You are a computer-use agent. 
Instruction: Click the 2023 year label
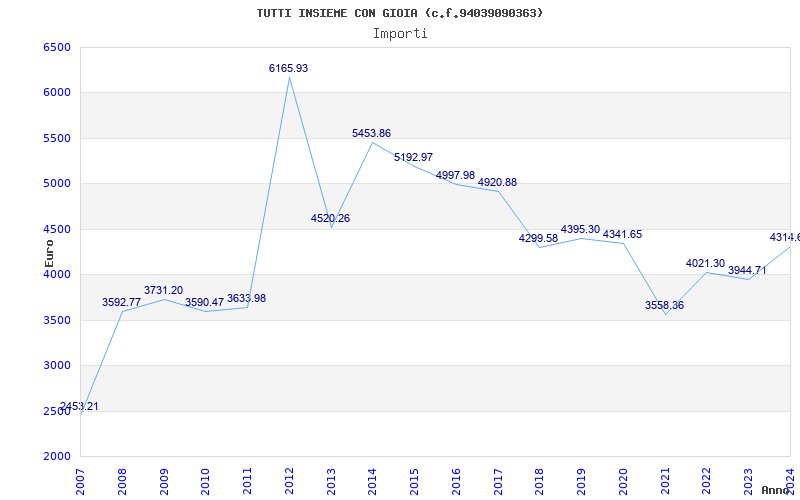[x=748, y=482]
